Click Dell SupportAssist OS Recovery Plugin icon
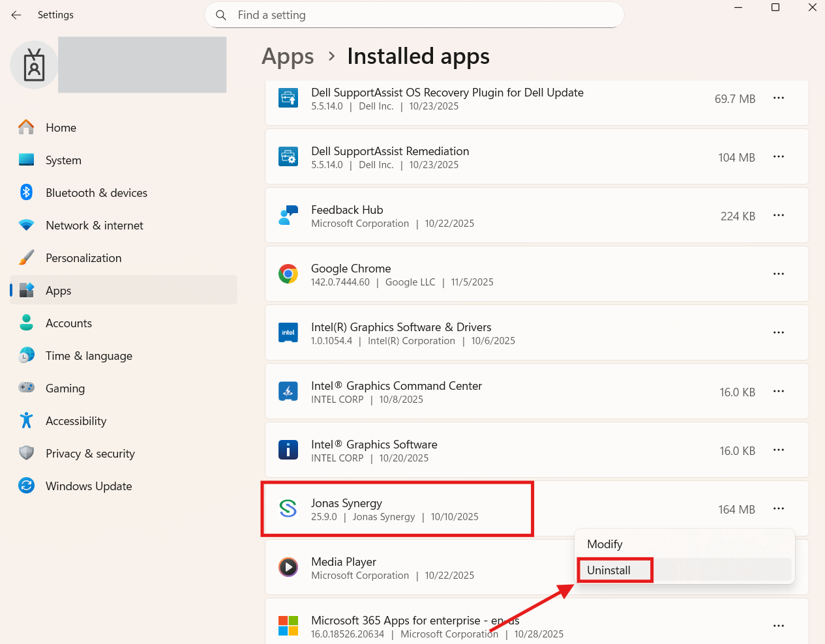The width and height of the screenshot is (825, 644). coord(288,98)
